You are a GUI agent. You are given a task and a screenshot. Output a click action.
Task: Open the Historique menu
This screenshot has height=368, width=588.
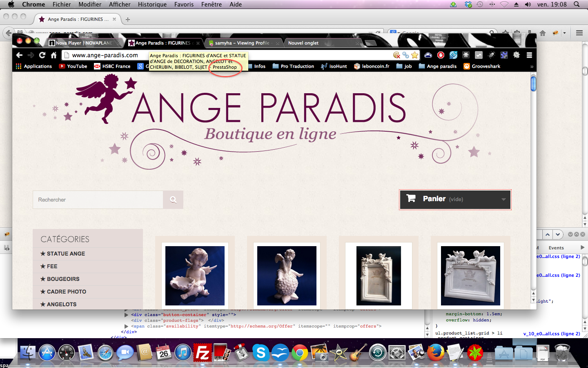click(152, 4)
